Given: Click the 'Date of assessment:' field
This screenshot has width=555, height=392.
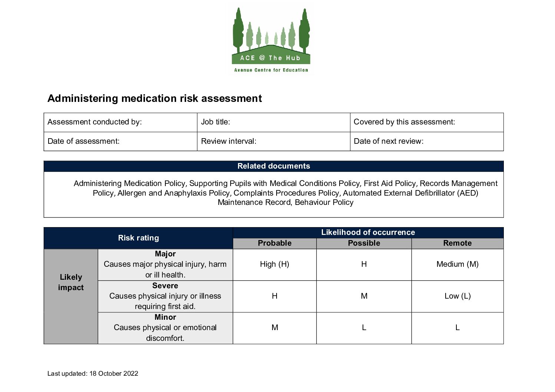Looking at the screenshot, I should pyautogui.click(x=120, y=141).
